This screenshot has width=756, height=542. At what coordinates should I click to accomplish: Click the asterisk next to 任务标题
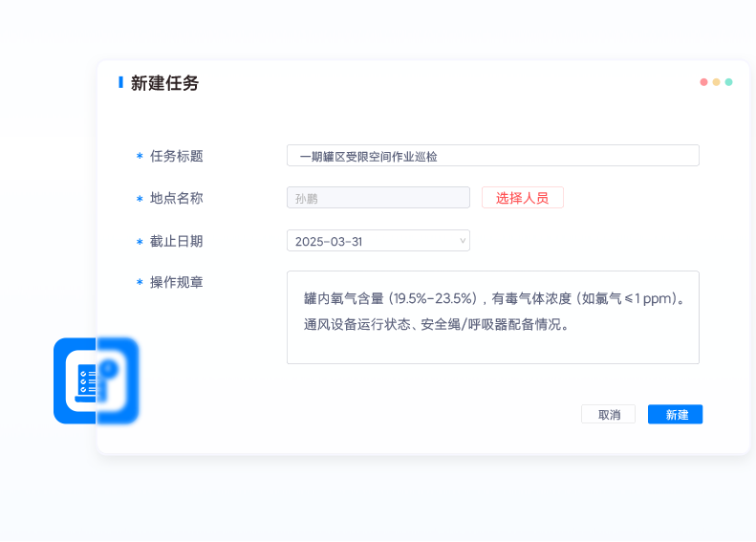[x=140, y=157]
